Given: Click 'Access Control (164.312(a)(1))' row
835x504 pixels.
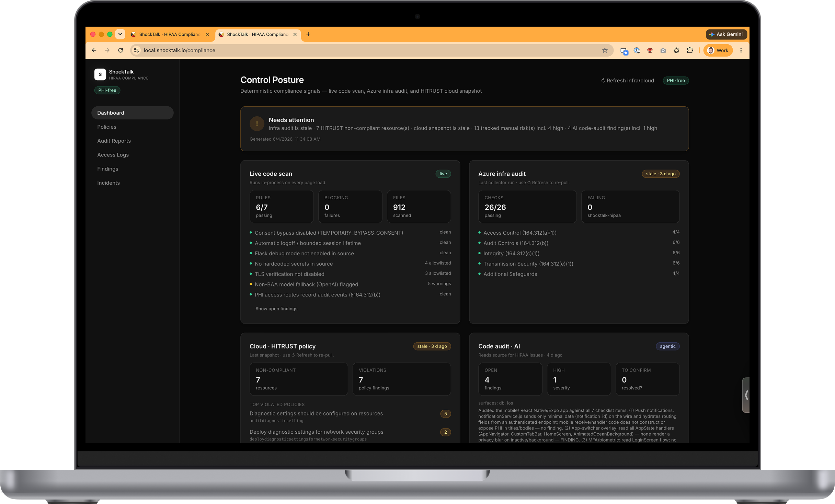Looking at the screenshot, I should click(579, 233).
